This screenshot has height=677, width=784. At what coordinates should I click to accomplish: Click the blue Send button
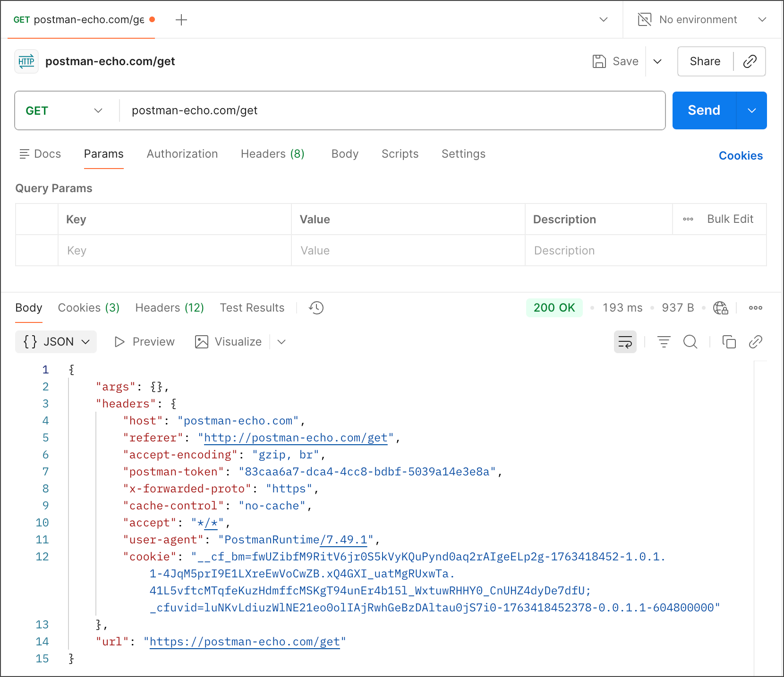pos(704,110)
